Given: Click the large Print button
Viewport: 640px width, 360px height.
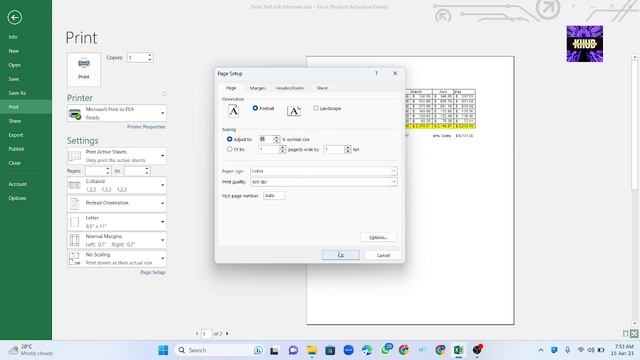Looking at the screenshot, I should 84,69.
